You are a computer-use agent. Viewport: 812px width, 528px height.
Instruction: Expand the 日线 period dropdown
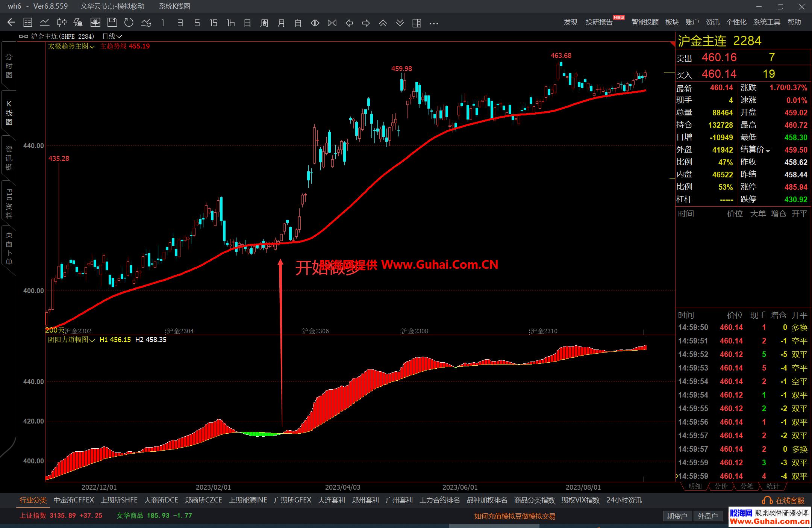[x=112, y=36]
